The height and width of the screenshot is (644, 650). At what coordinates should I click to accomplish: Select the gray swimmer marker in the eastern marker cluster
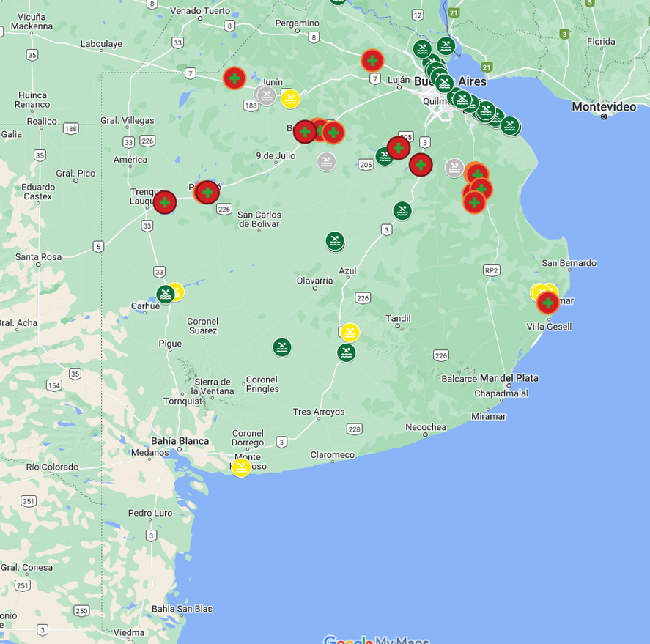pos(454,166)
